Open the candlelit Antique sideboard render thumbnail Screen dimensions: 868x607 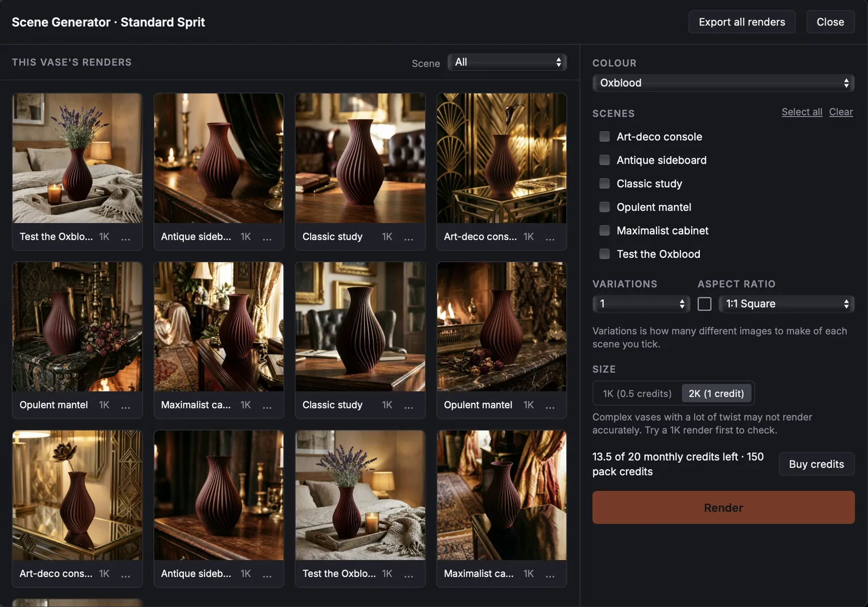[219, 158]
